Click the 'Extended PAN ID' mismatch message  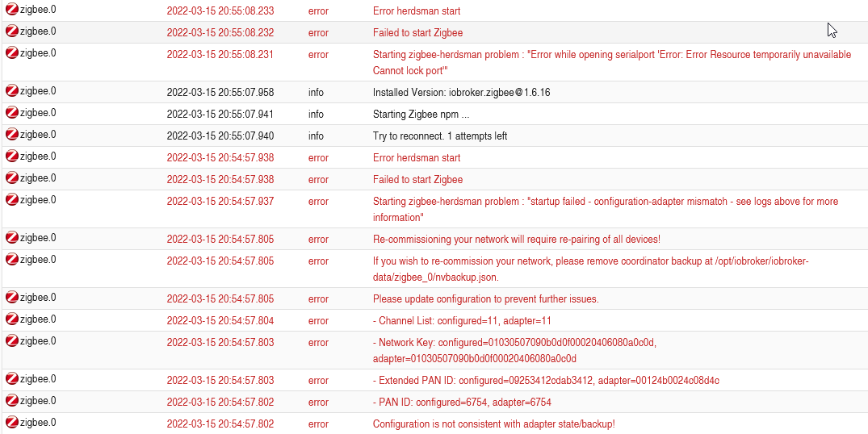point(546,380)
